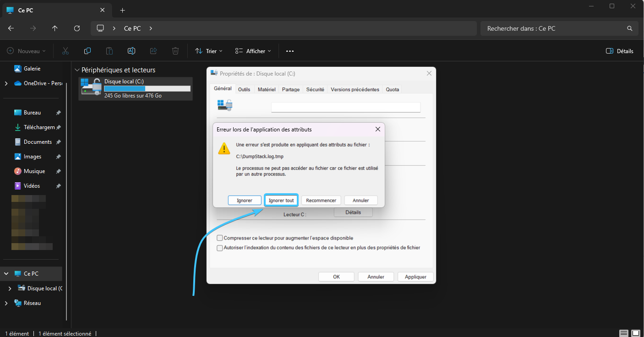Collapse the Périphériques et lecteurs group
Screen dimensions: 644x337
point(77,70)
